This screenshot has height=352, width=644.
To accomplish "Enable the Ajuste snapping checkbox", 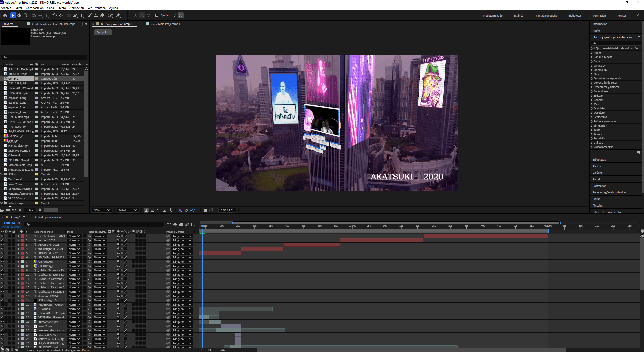I will point(157,16).
